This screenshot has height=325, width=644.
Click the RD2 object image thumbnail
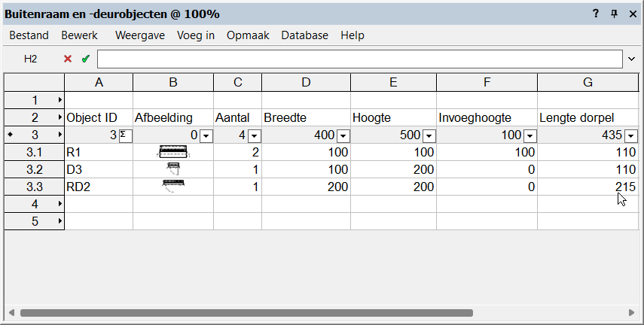point(173,187)
